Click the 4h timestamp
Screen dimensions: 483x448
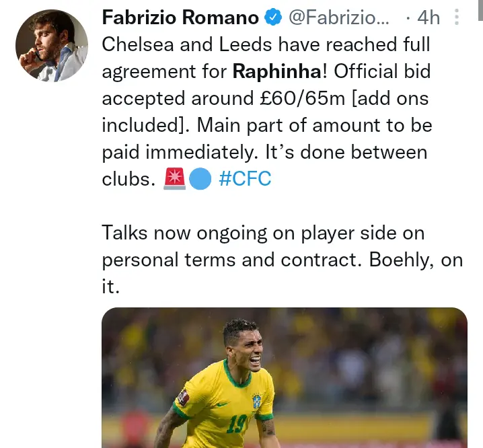[x=429, y=18]
